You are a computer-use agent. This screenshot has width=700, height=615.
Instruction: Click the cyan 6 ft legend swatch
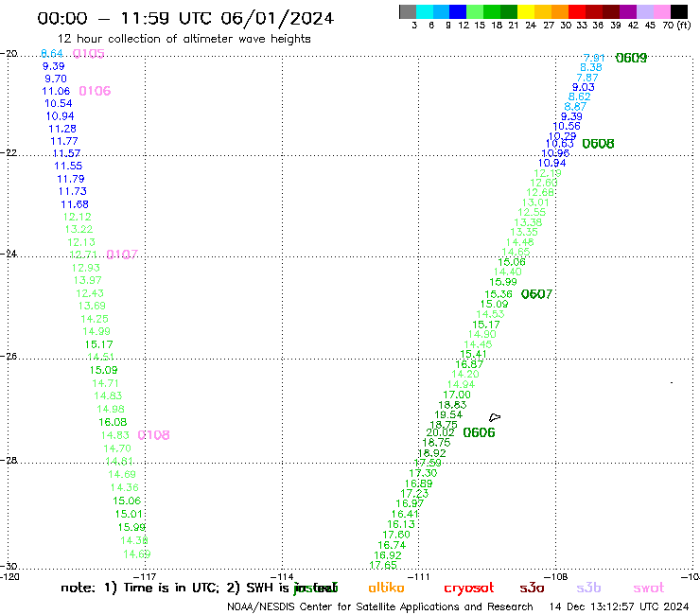point(425,11)
